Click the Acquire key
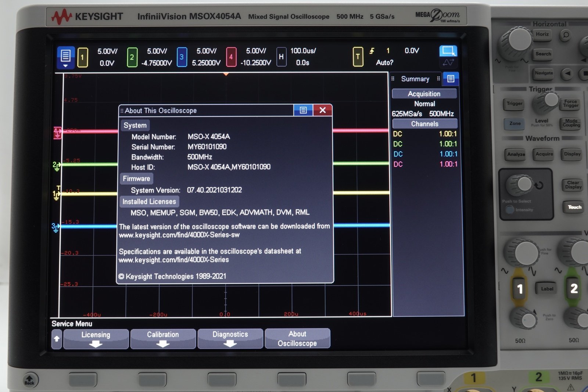588x392 pixels. click(544, 154)
